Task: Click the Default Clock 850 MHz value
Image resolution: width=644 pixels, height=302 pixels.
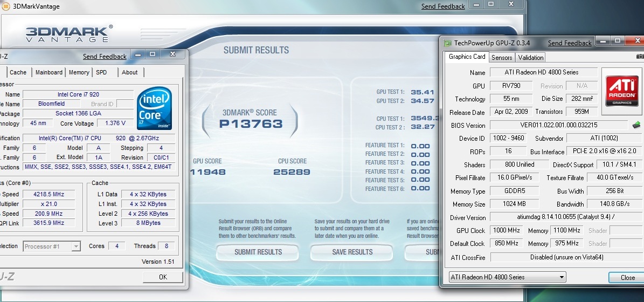Action: (x=506, y=243)
